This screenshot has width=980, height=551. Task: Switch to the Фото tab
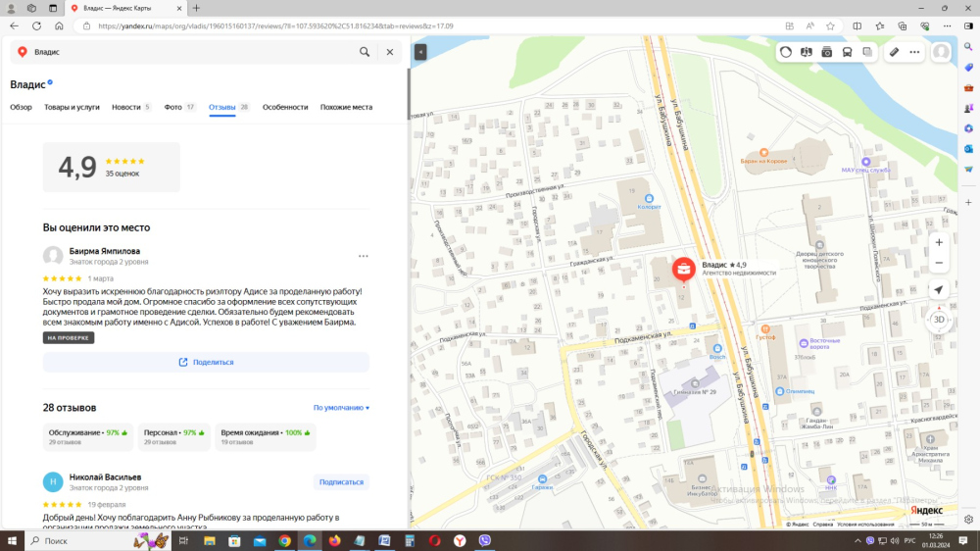click(x=180, y=107)
